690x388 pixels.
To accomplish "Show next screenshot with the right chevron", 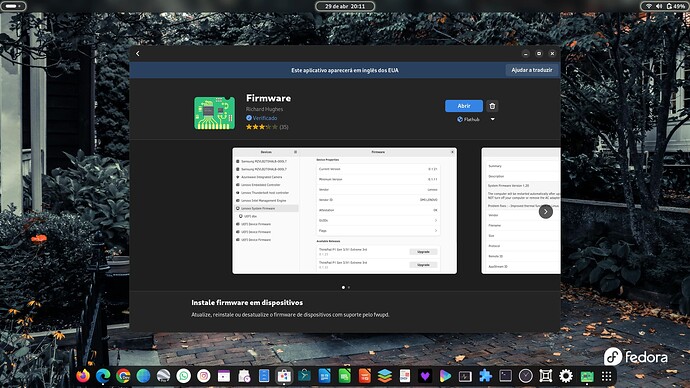I will point(546,212).
